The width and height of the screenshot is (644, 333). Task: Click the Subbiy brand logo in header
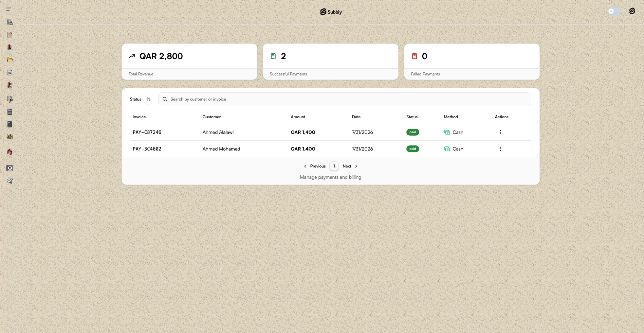click(331, 12)
